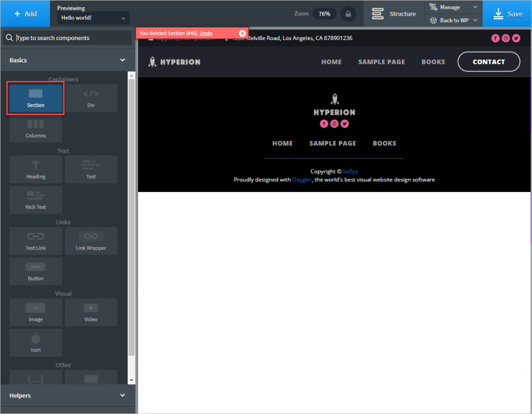Insert a Div component

click(91, 98)
